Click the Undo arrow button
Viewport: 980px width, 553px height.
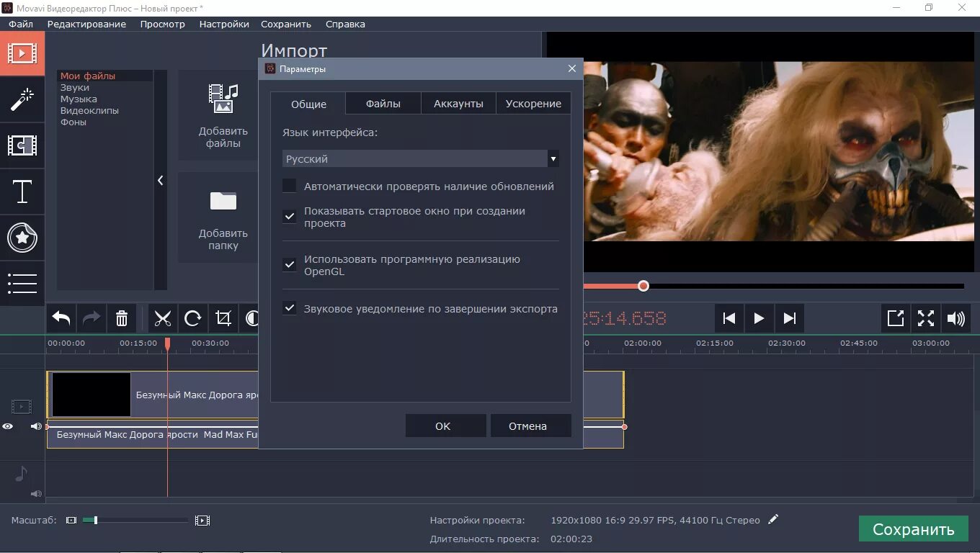tap(61, 318)
